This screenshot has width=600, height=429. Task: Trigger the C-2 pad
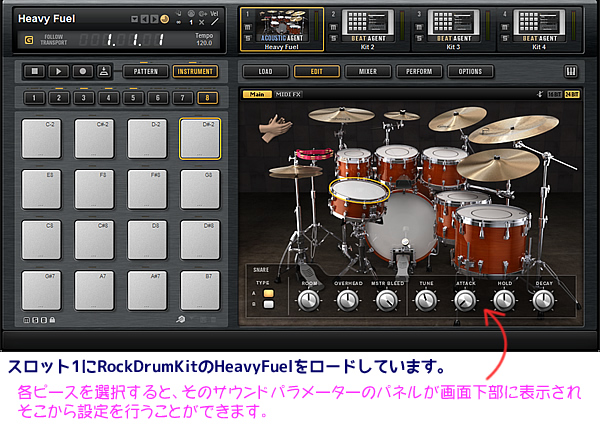click(41, 138)
